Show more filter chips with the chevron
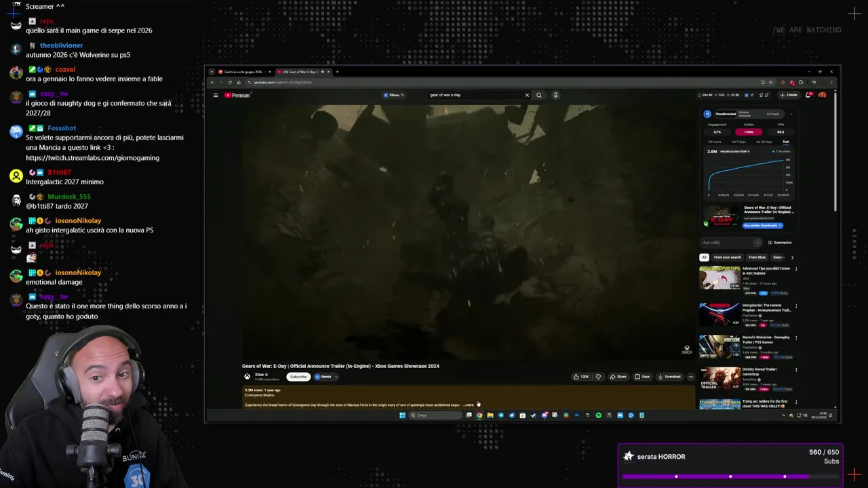Viewport: 868px width, 488px height. (x=792, y=258)
